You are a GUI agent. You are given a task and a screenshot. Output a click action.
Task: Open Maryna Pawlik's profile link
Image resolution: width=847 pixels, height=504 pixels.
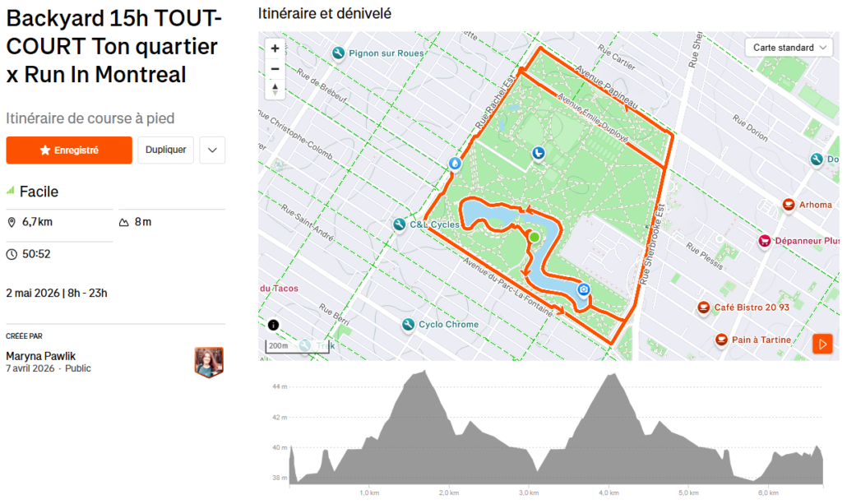point(41,356)
